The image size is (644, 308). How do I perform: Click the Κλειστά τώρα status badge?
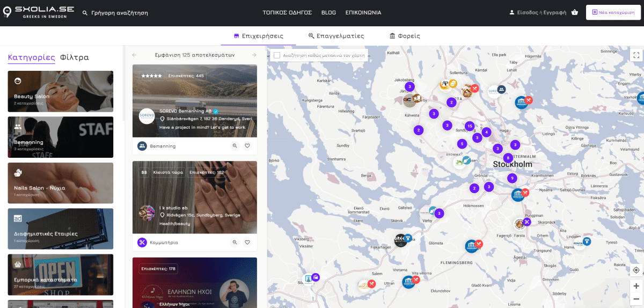168,172
